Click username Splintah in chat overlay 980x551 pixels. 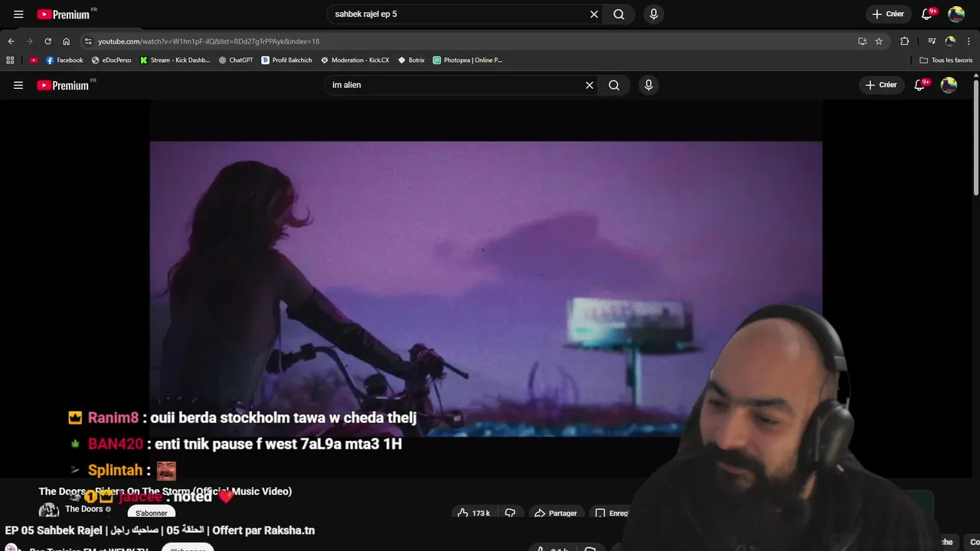(116, 470)
